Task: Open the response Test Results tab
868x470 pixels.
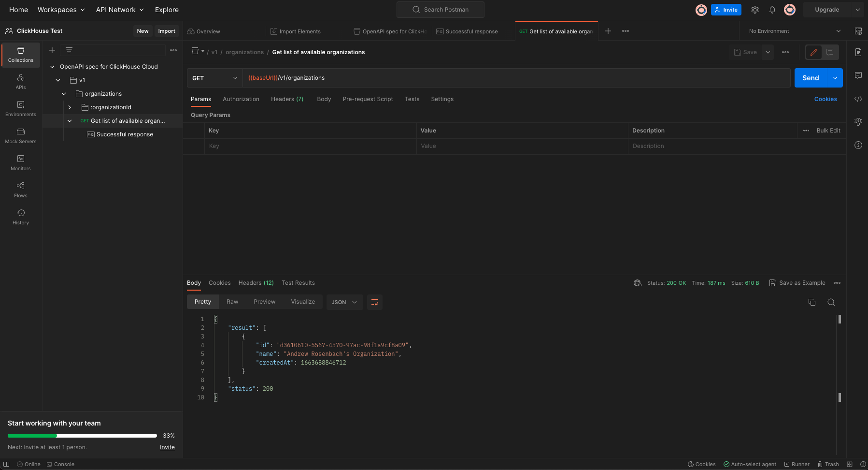Action: 298,283
